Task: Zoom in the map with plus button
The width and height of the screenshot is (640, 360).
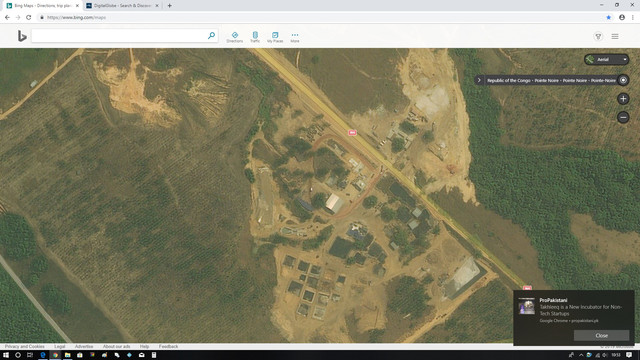Action: pyautogui.click(x=623, y=99)
